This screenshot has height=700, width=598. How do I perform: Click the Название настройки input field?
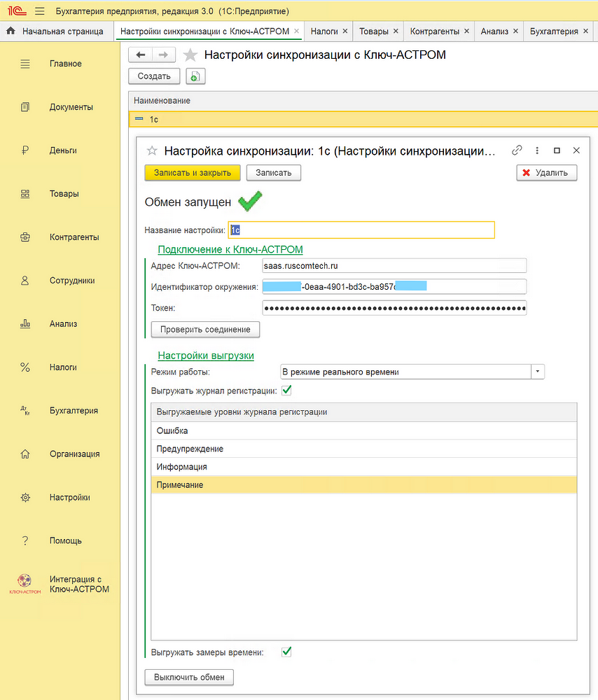coord(361,230)
